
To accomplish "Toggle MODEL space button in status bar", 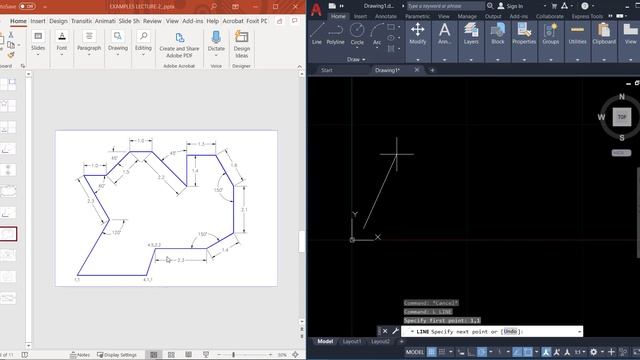I will click(x=415, y=351).
